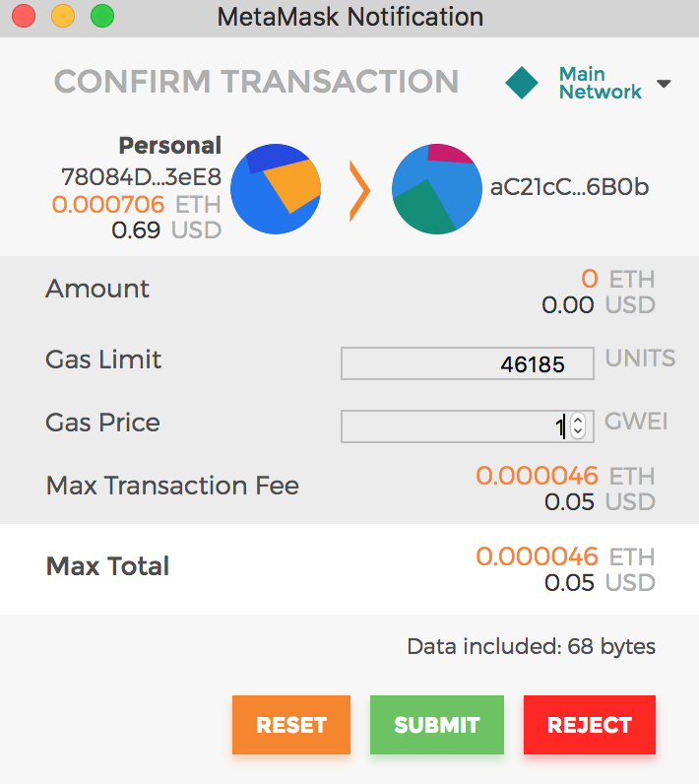Screen dimensions: 699x784
Task: Click the Max Total ETH value
Action: coord(565,556)
